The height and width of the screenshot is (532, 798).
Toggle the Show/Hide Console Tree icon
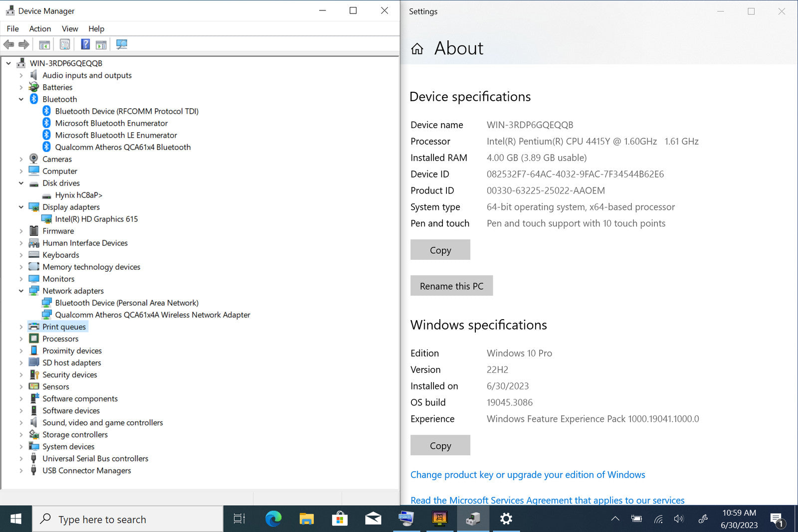point(44,44)
